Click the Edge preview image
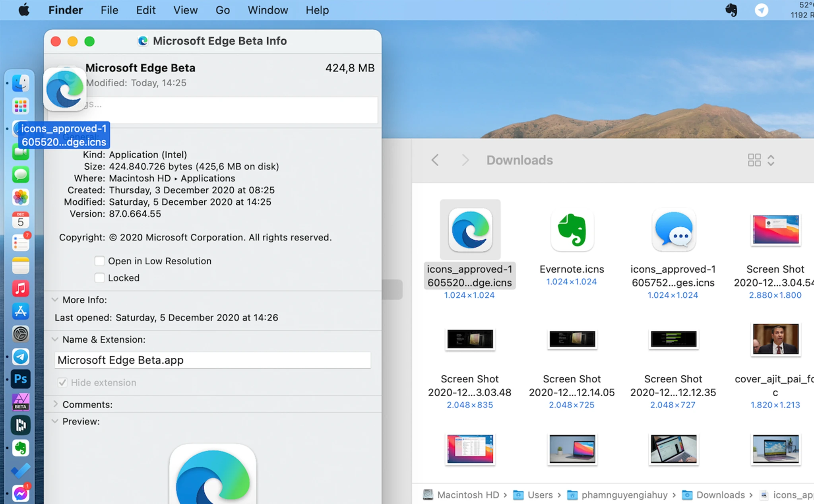The height and width of the screenshot is (504, 814). (x=213, y=474)
